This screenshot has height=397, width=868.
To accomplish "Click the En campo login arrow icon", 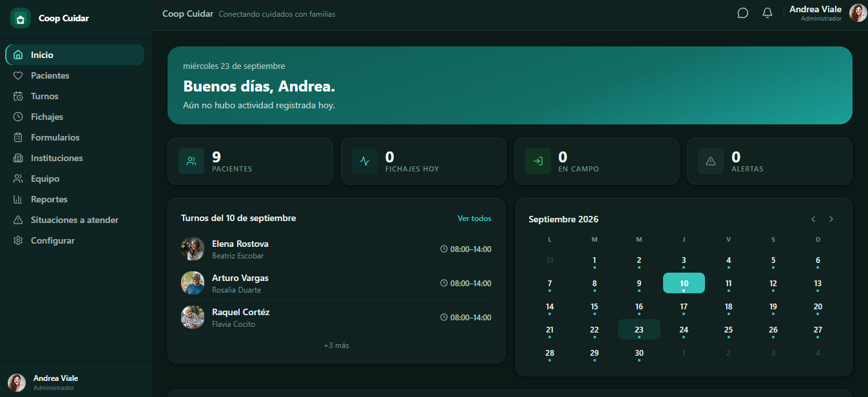I will pos(538,161).
